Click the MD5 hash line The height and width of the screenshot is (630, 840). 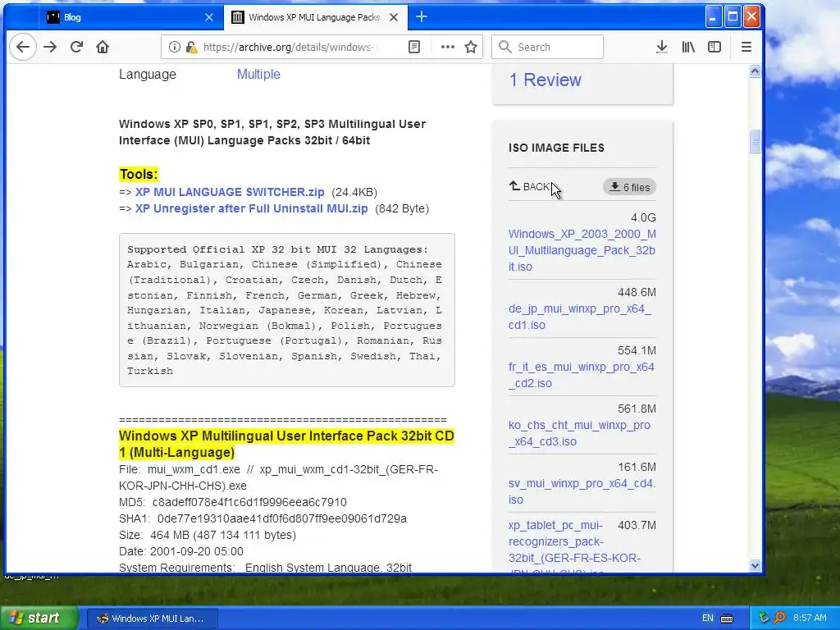coord(232,502)
